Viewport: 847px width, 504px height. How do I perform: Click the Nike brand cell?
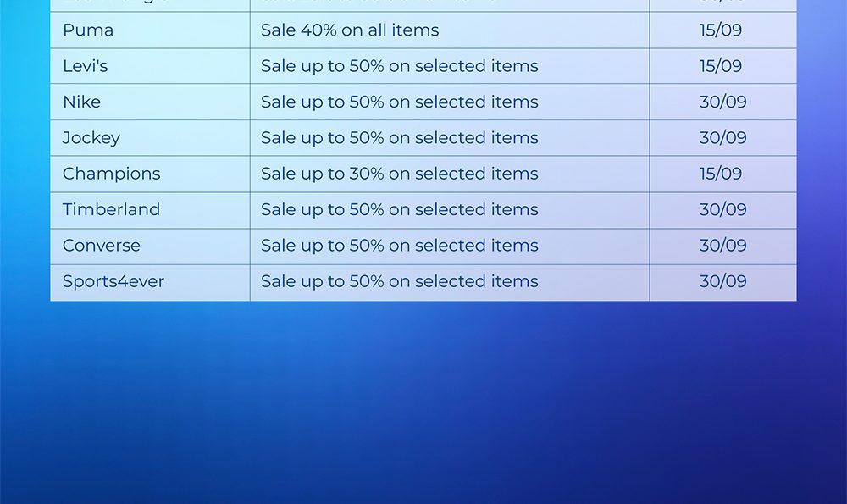click(x=82, y=102)
